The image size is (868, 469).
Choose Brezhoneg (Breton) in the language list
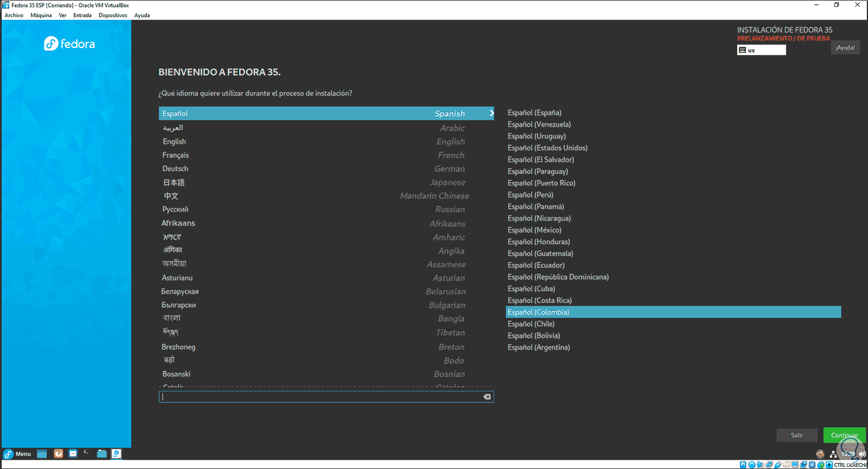[326, 347]
